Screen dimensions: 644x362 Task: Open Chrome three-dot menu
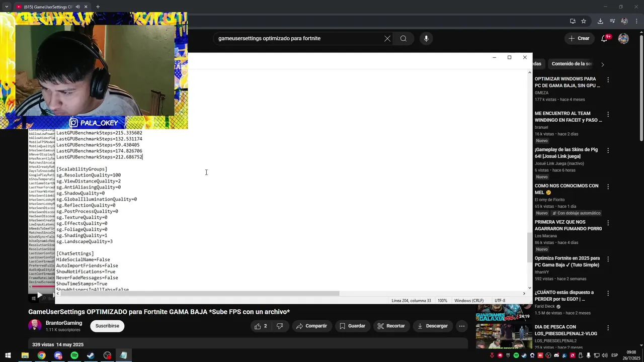click(636, 21)
